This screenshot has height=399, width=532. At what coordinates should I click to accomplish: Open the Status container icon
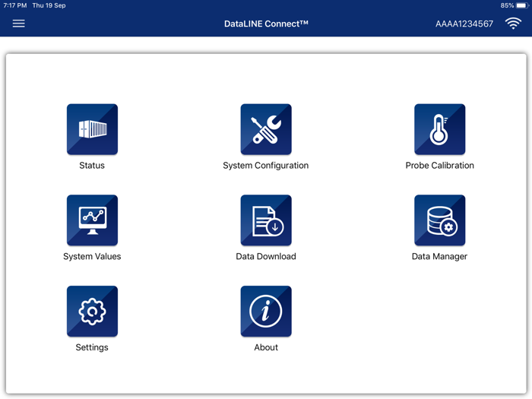(92, 129)
